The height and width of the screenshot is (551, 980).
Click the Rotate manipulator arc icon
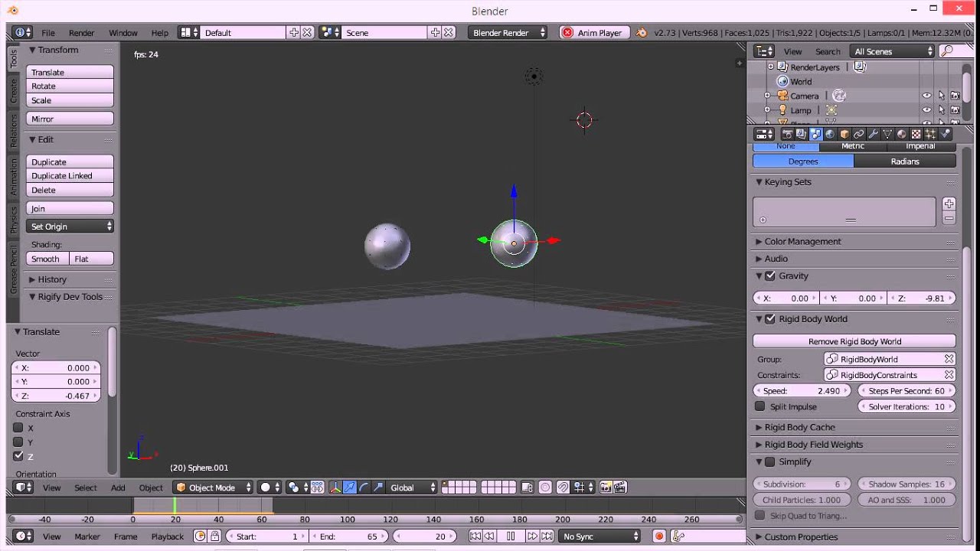[364, 487]
